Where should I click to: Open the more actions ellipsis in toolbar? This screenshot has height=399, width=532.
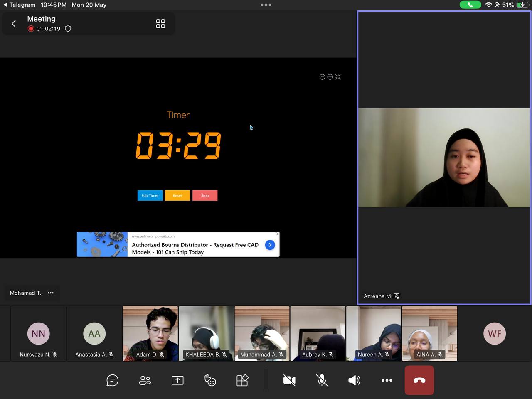click(x=387, y=380)
